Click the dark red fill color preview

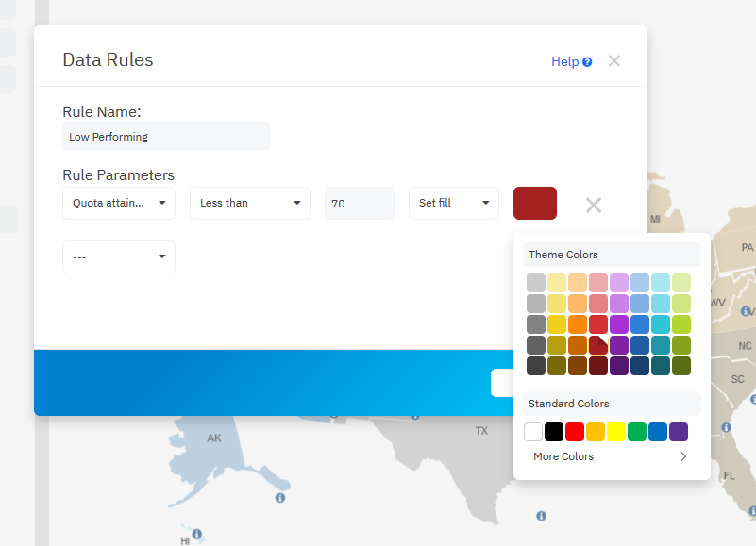pos(534,203)
